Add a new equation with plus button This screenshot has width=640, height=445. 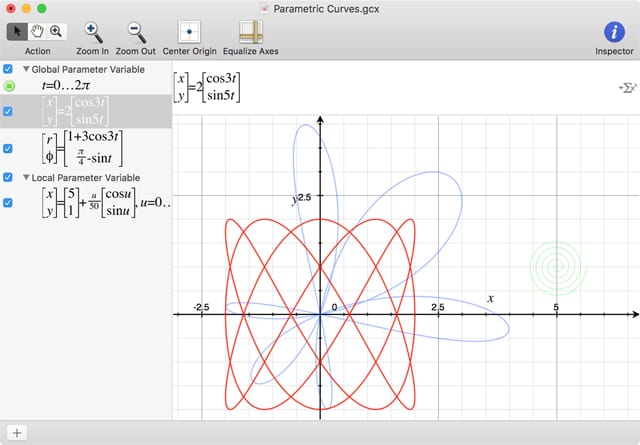17,433
